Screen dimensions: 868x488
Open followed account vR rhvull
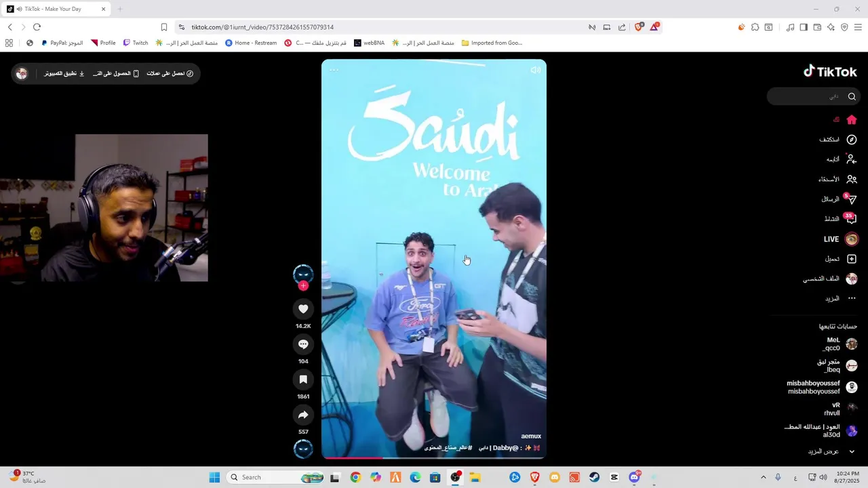tap(841, 409)
